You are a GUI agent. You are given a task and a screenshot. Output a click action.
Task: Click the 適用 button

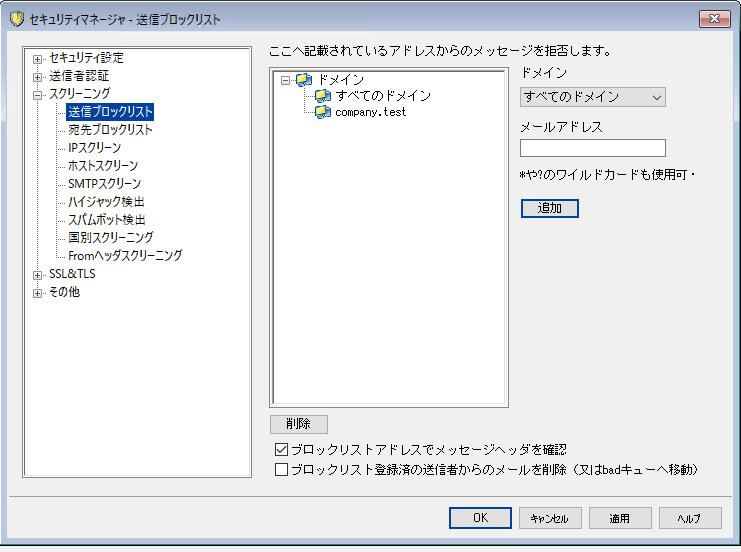620,518
